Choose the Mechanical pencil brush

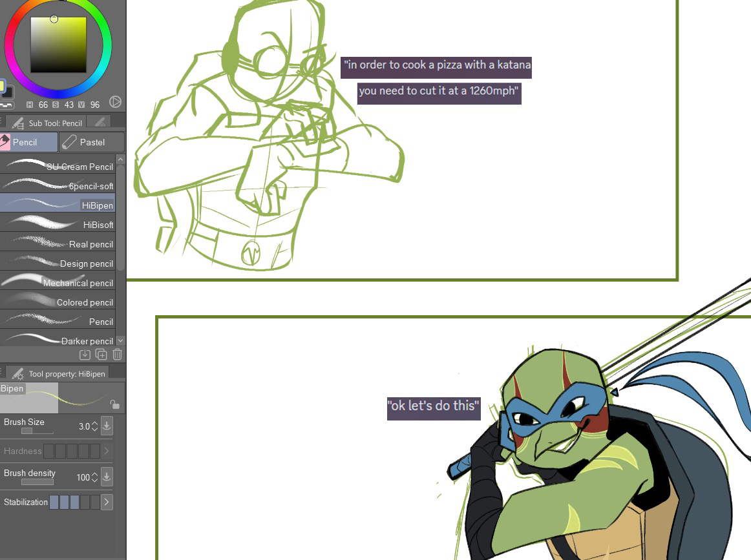(58, 280)
